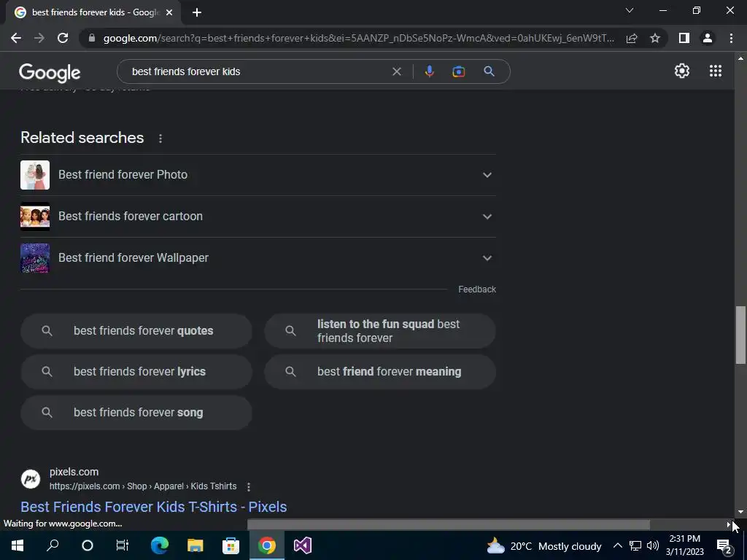The height and width of the screenshot is (560, 747).
Task: Close the best friends forever kids tab
Action: (169, 13)
